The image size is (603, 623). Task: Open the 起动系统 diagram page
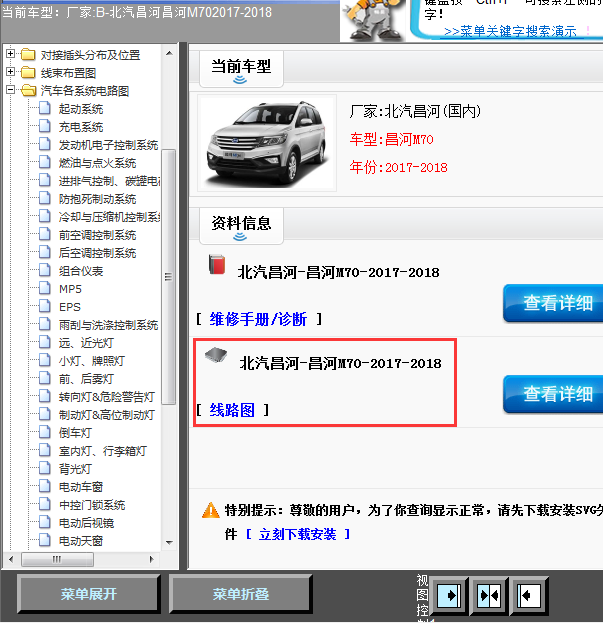[x=81, y=109]
